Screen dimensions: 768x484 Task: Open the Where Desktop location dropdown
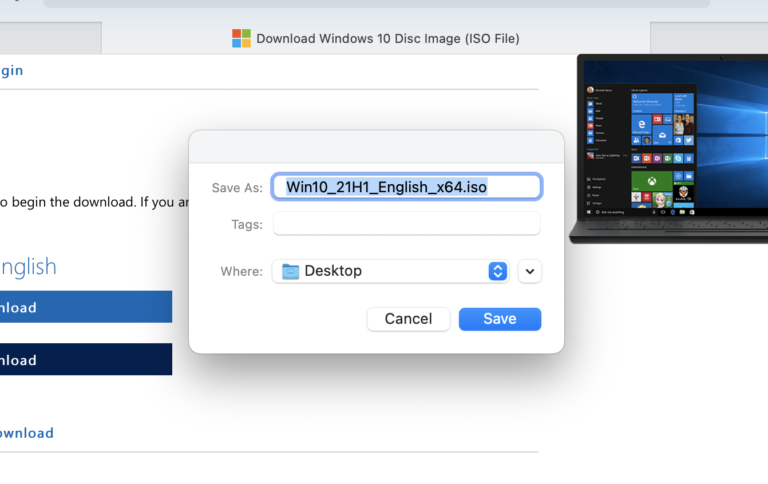(x=391, y=271)
